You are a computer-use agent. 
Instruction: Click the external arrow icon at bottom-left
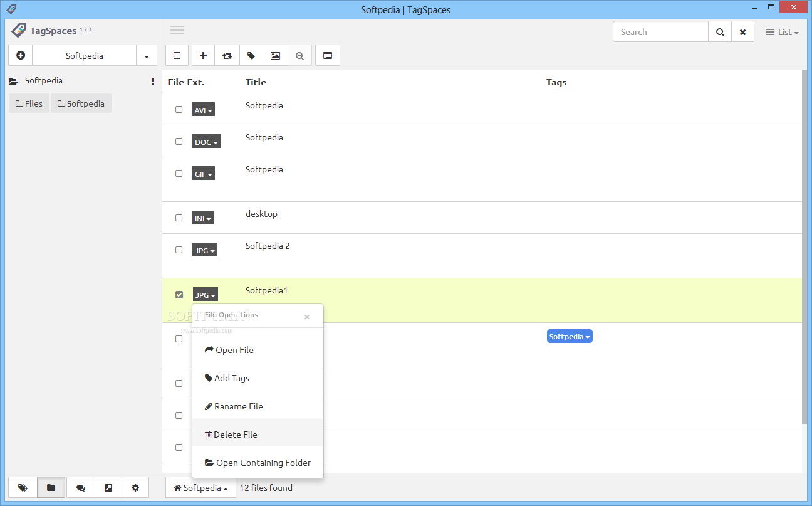[108, 488]
